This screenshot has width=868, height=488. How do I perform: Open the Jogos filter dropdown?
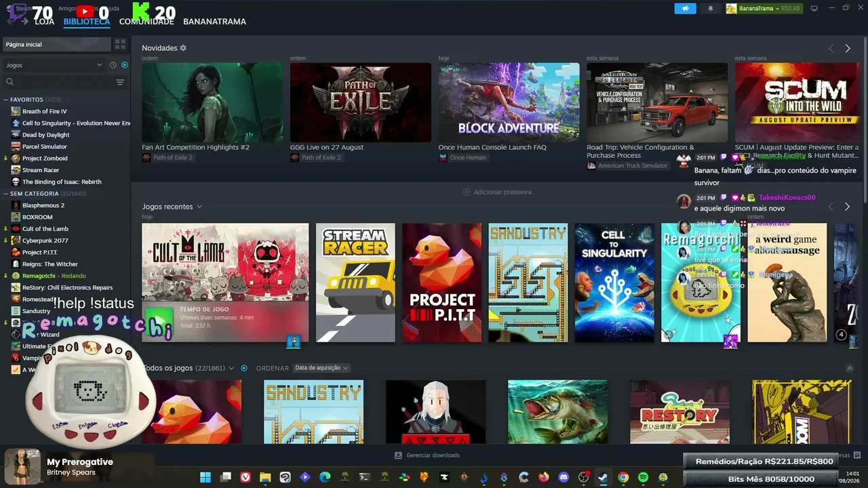[x=54, y=65]
